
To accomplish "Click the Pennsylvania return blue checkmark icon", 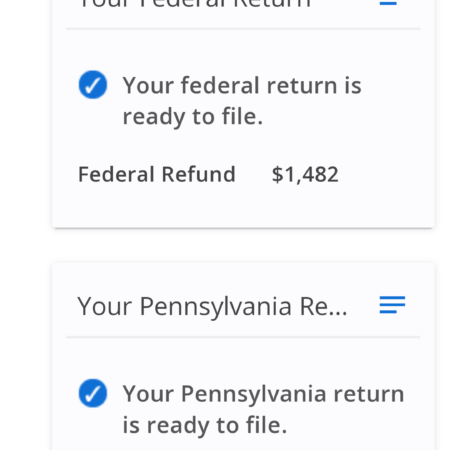I will 93,393.
